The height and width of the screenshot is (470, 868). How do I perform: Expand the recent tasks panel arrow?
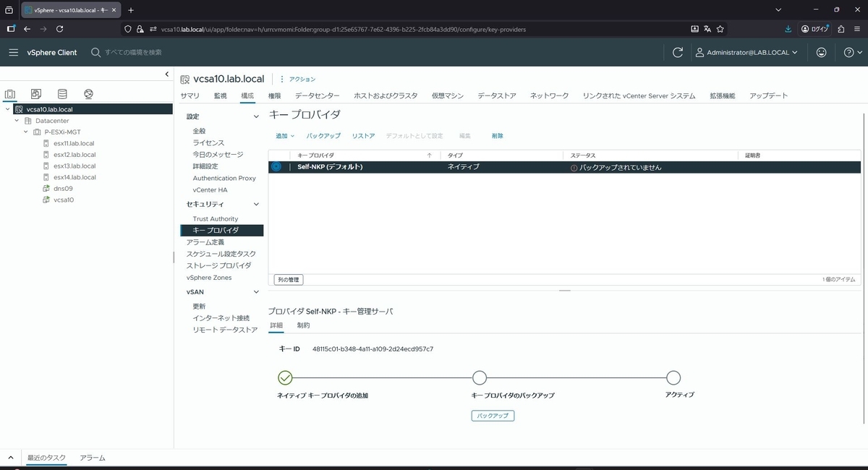pyautogui.click(x=11, y=458)
